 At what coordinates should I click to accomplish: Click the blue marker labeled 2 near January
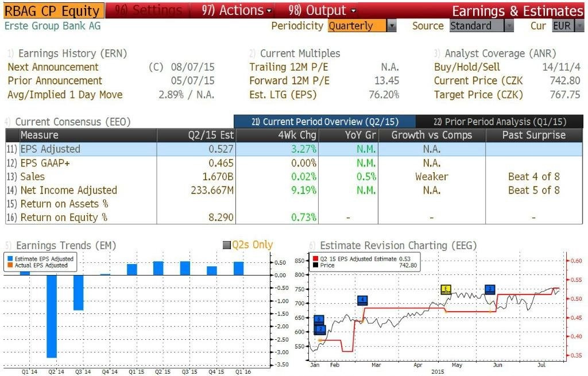click(x=320, y=330)
